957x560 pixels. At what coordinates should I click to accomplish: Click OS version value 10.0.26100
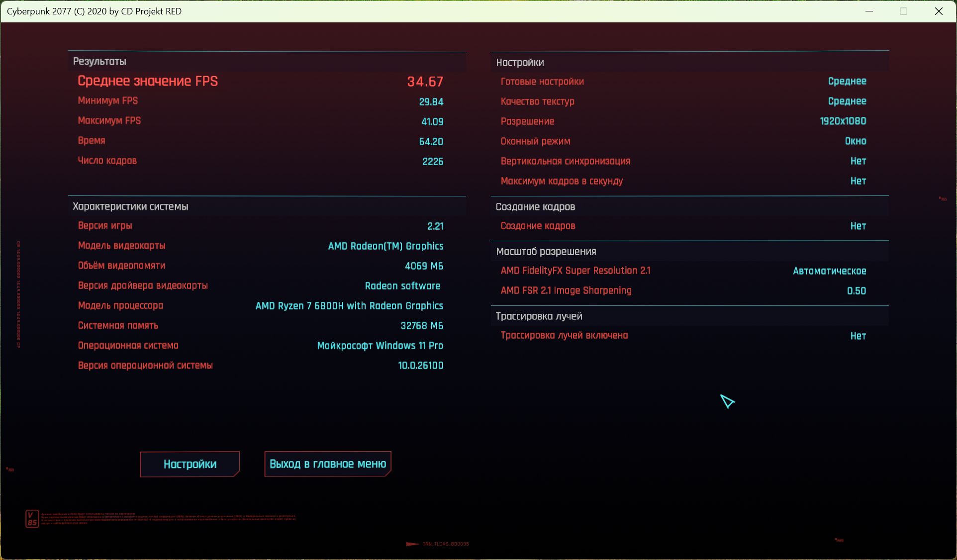tap(420, 366)
